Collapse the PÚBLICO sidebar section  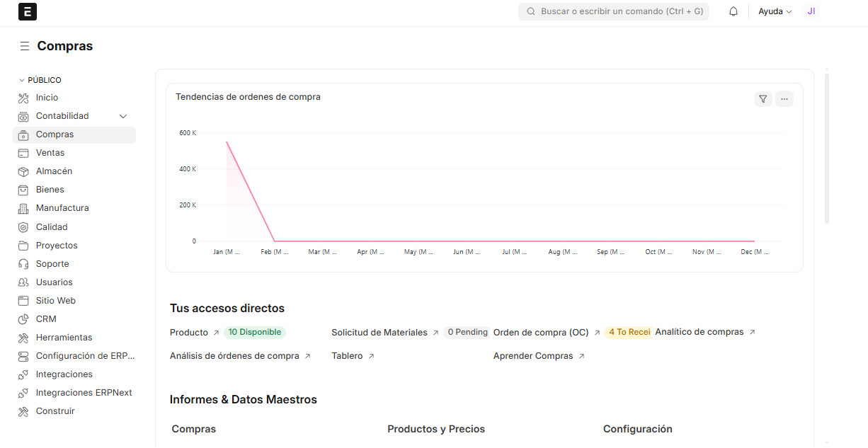(40, 80)
